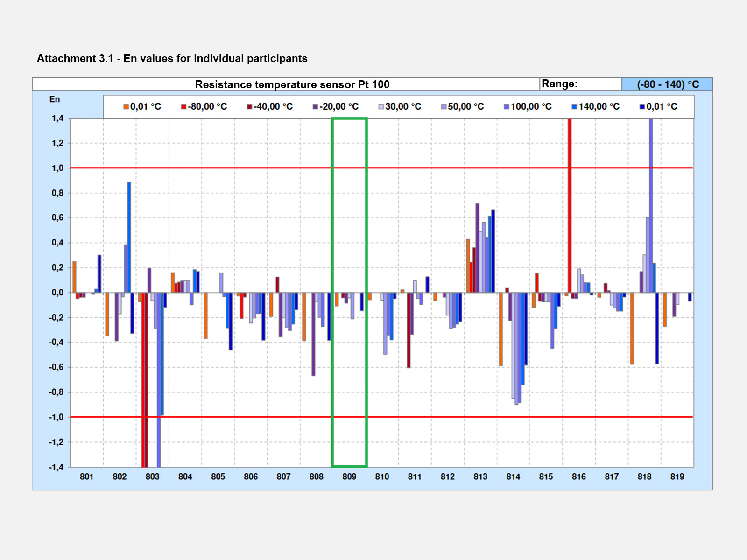747x560 pixels.
Task: Click participant label '818'
Action: point(644,476)
